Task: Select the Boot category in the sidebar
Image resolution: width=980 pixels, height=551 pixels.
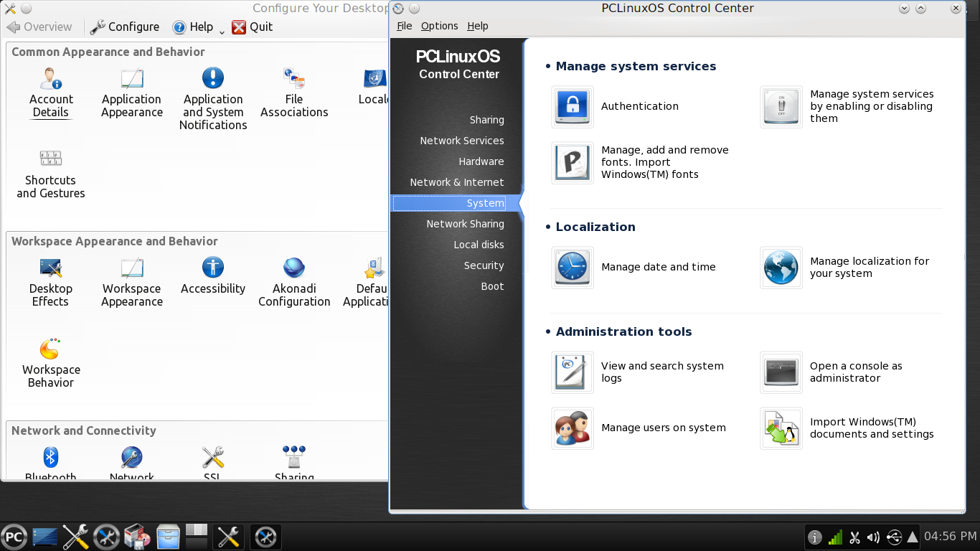Action: 493,286
